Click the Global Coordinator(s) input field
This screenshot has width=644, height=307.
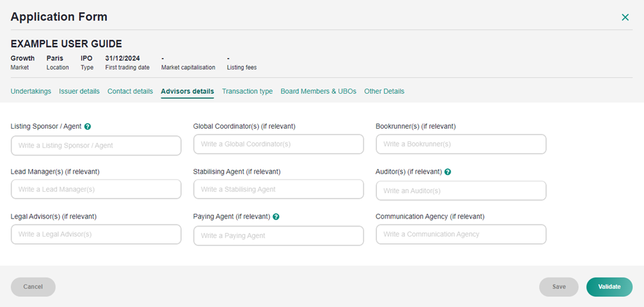click(278, 144)
